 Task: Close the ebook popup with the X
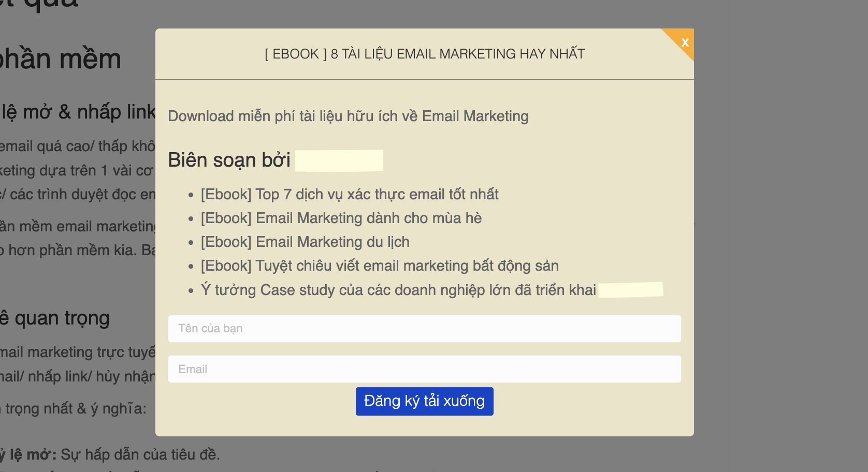[685, 42]
